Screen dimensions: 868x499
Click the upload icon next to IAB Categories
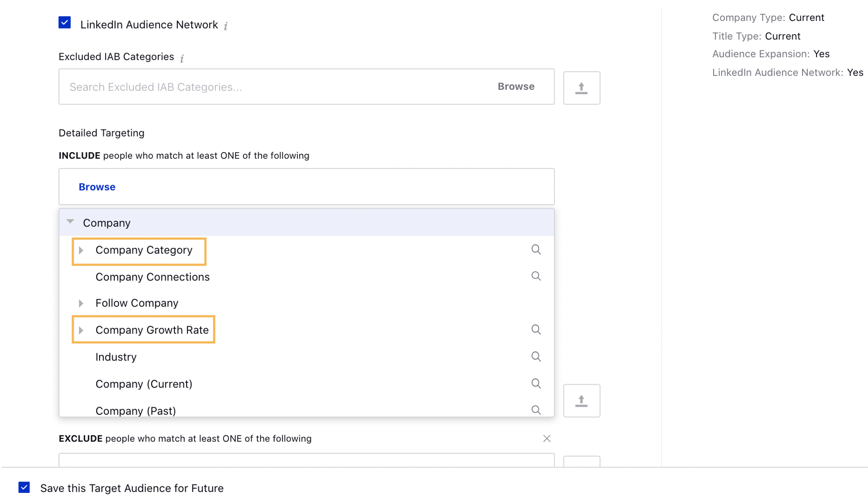pos(581,87)
